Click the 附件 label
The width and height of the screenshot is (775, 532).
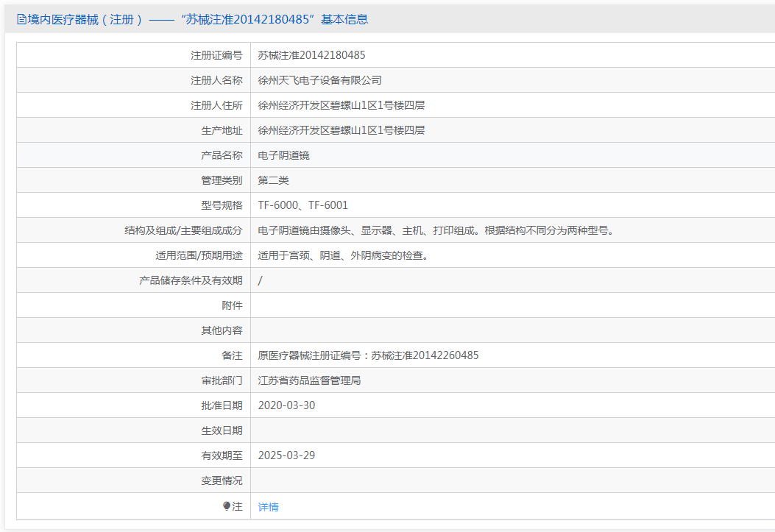point(233,305)
